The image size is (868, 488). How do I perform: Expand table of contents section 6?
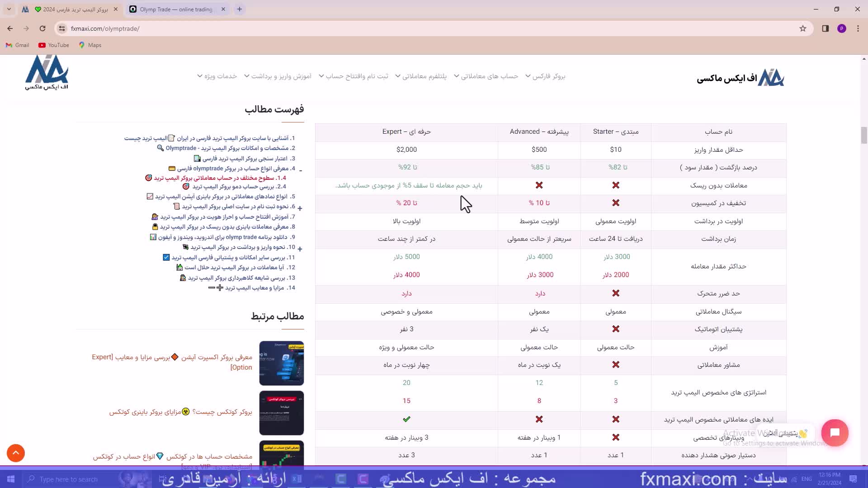point(300,208)
